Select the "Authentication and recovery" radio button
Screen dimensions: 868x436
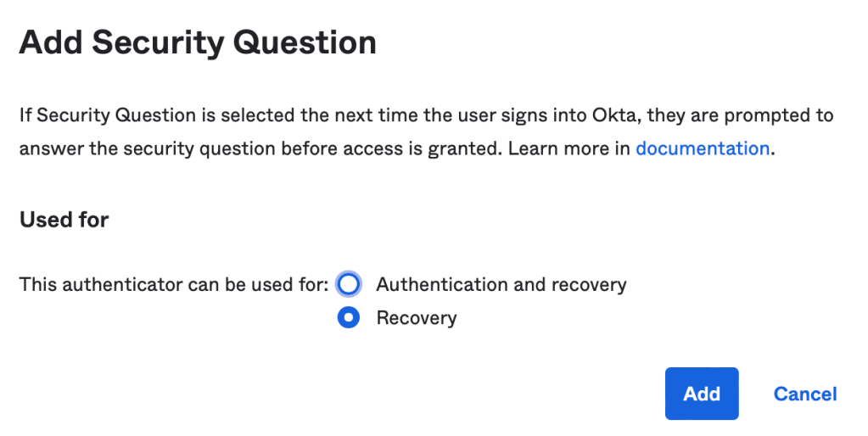[349, 284]
